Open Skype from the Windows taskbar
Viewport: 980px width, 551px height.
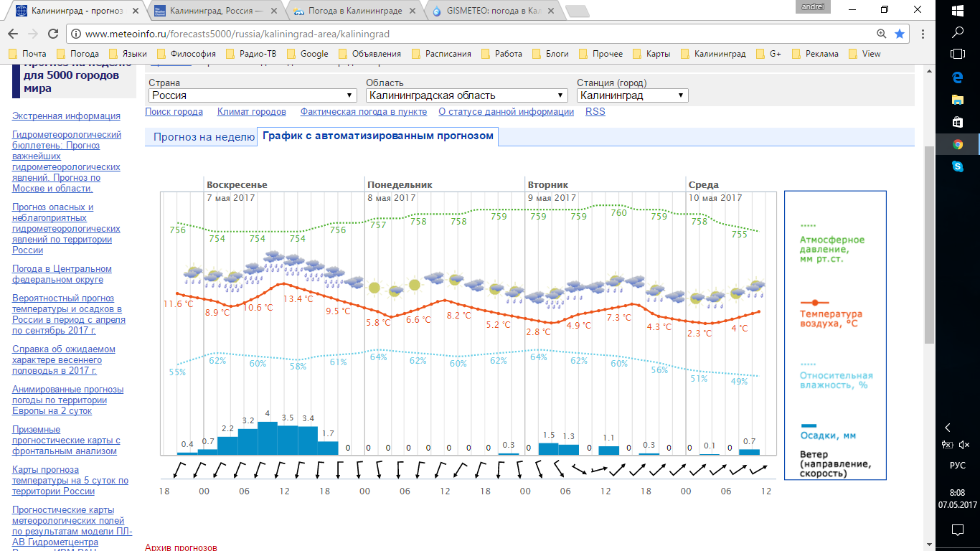point(957,166)
